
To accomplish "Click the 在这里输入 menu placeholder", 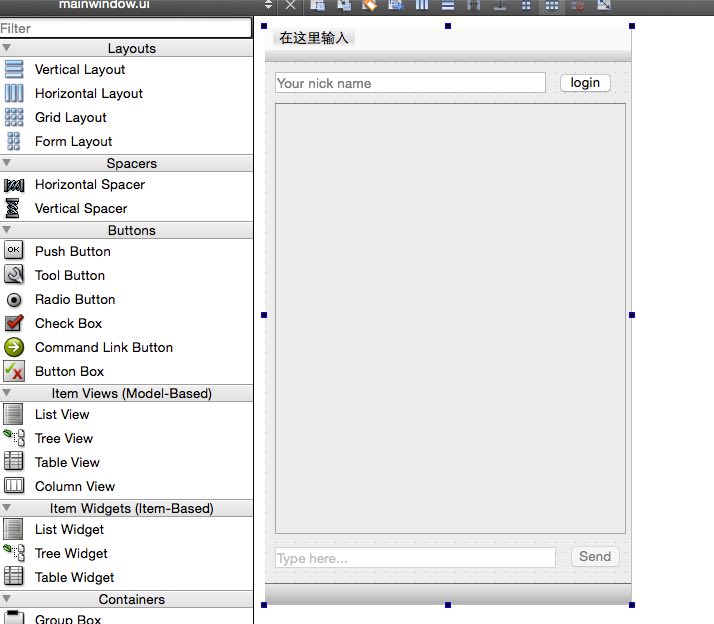I will [314, 37].
